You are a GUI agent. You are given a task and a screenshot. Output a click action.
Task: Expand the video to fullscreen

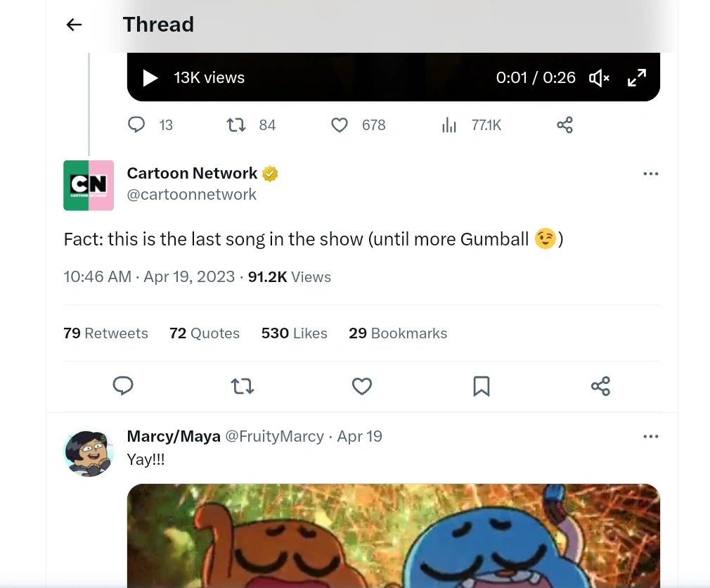pos(637,78)
